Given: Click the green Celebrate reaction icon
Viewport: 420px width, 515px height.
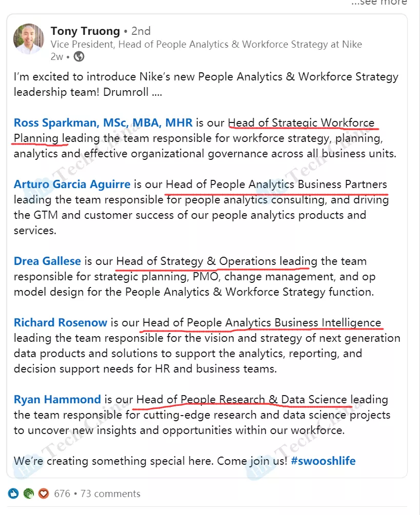Looking at the screenshot, I should click(x=29, y=494).
